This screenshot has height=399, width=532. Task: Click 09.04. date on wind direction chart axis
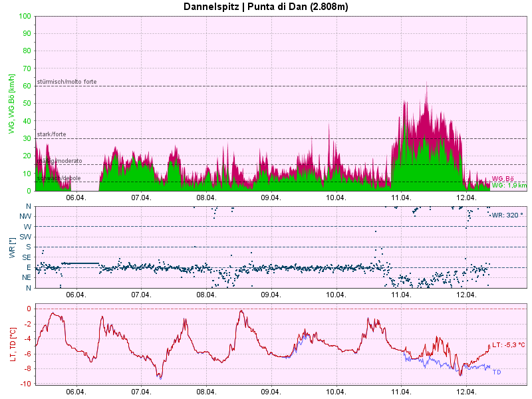pos(271,294)
